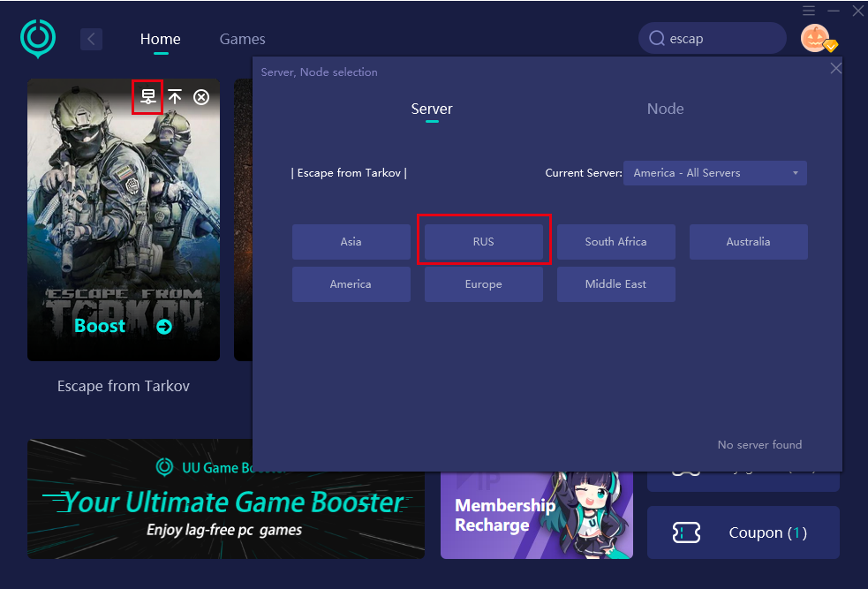Minimize the booster window
This screenshot has height=589, width=868.
[x=834, y=11]
